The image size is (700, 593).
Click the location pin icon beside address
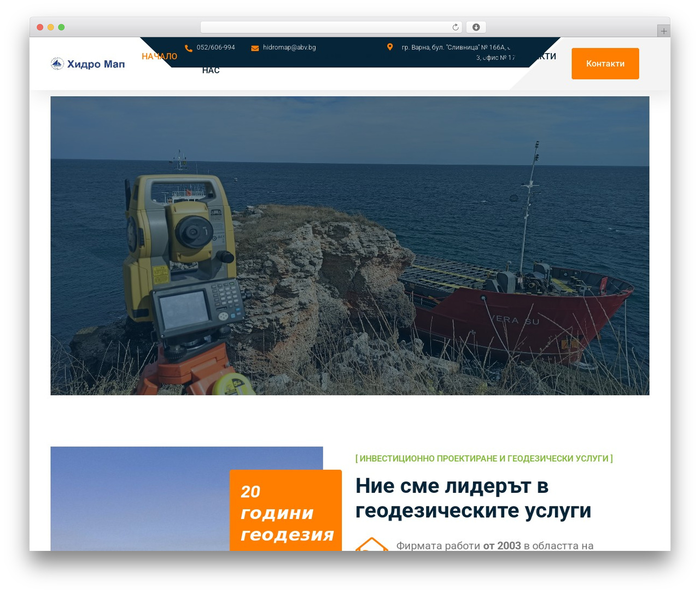(x=390, y=47)
